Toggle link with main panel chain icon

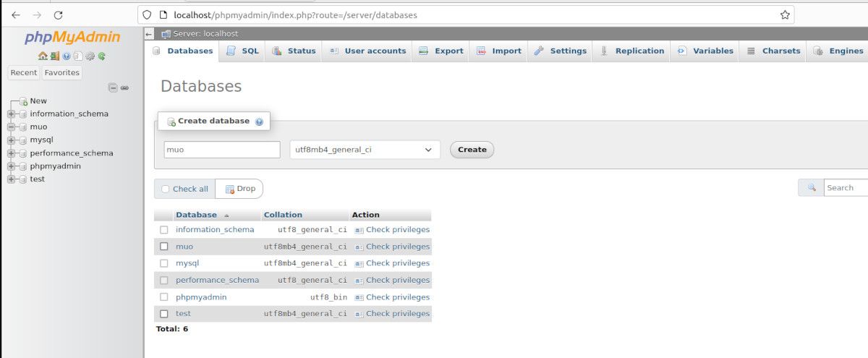[x=124, y=88]
